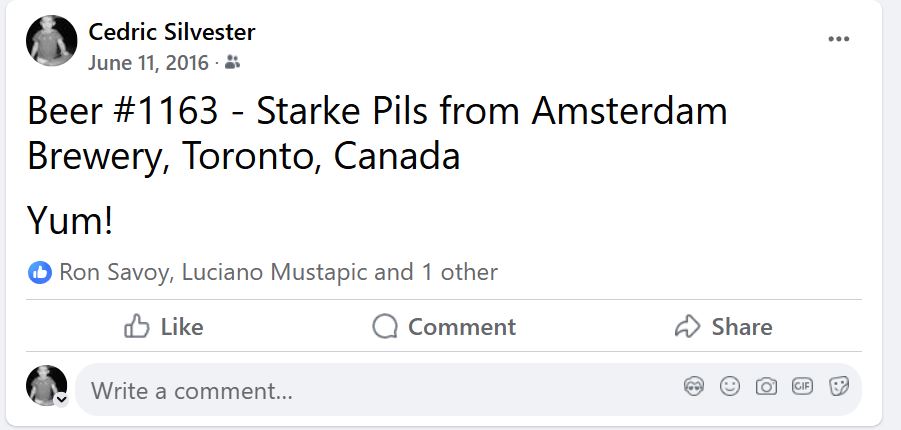Image resolution: width=901 pixels, height=430 pixels.
Task: Click Cedric Silvester's profile picture
Action: tap(51, 41)
